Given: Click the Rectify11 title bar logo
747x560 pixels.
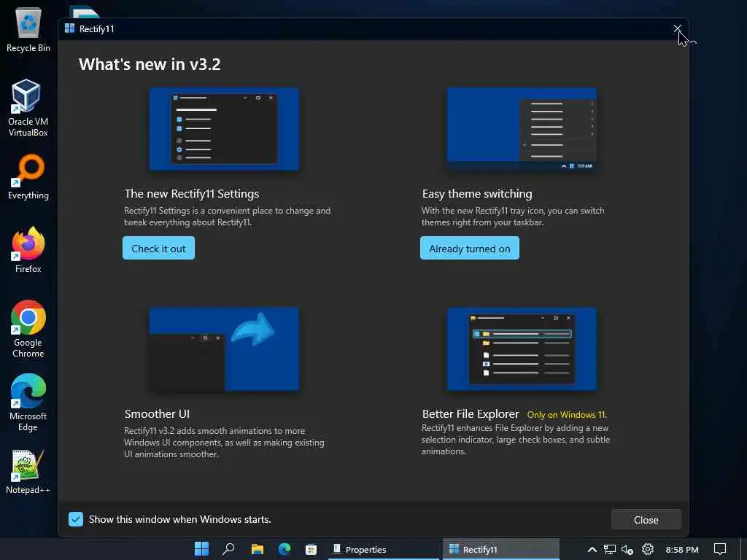Looking at the screenshot, I should pos(69,28).
